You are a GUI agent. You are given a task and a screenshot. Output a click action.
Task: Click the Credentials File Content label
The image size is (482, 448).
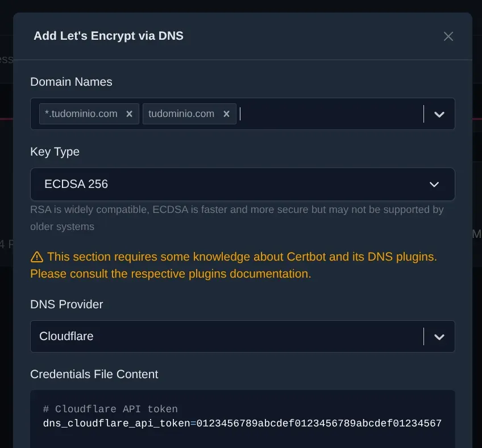point(94,374)
